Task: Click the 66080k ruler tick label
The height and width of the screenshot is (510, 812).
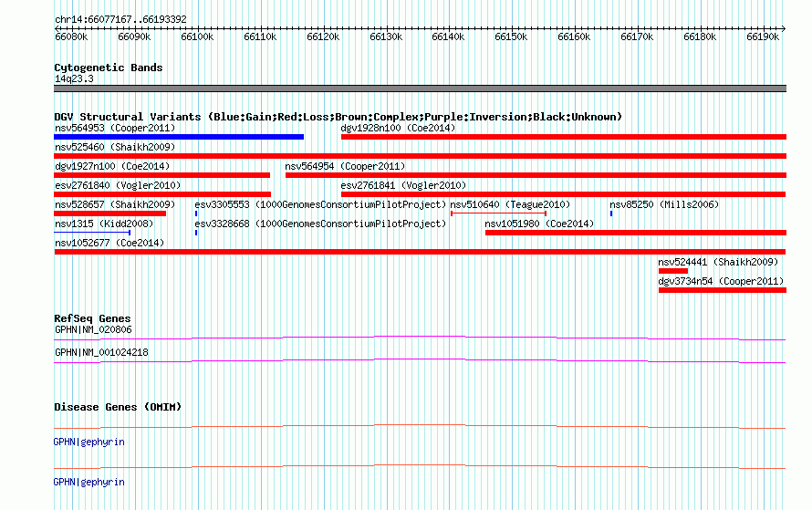Action: tap(71, 36)
